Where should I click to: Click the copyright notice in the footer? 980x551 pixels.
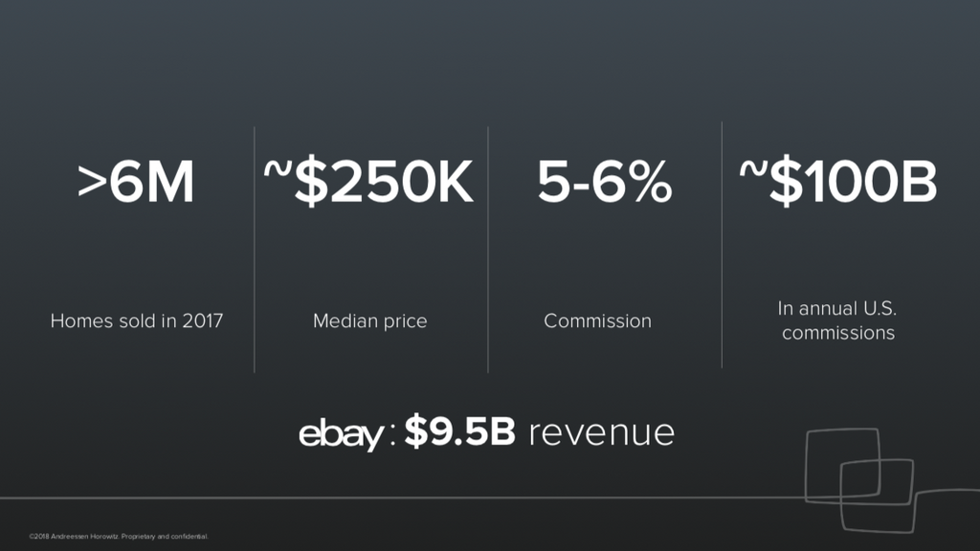(x=119, y=536)
